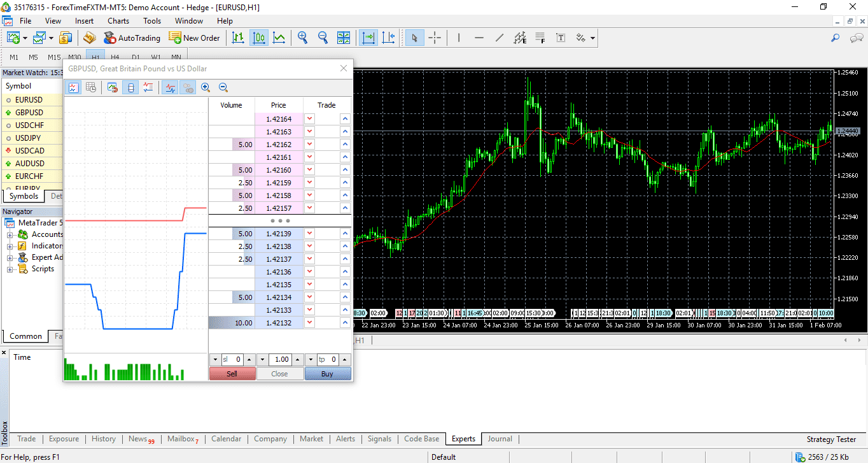868x463 pixels.
Task: Click the 1.00 volume input field
Action: pyautogui.click(x=281, y=360)
